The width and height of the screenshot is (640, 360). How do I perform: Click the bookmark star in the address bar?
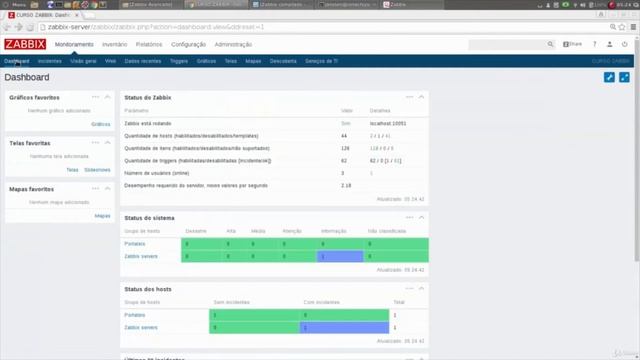[x=622, y=27]
